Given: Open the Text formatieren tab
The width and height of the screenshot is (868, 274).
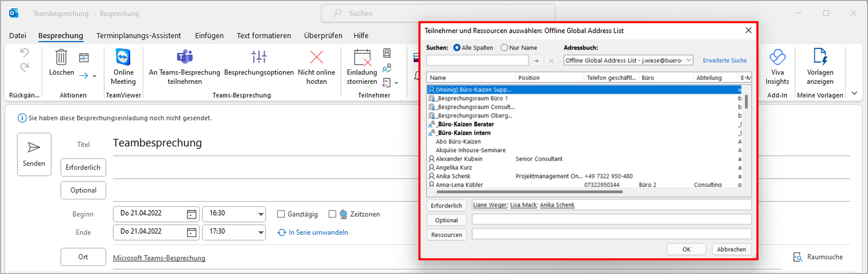Looking at the screenshot, I should [264, 36].
